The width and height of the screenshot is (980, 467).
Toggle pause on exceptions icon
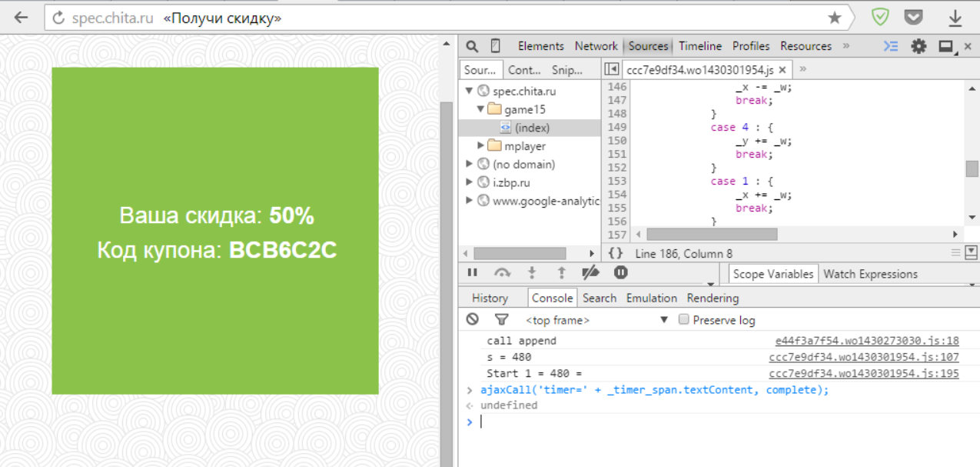coord(620,272)
